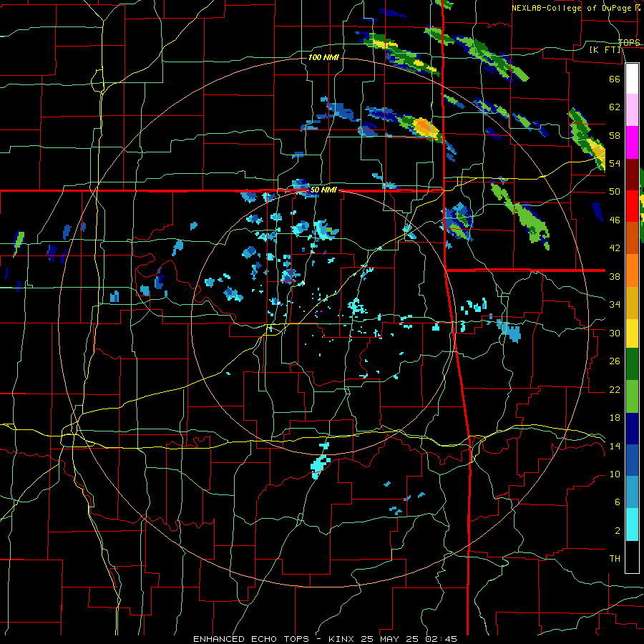Click the legend value 66

point(615,79)
